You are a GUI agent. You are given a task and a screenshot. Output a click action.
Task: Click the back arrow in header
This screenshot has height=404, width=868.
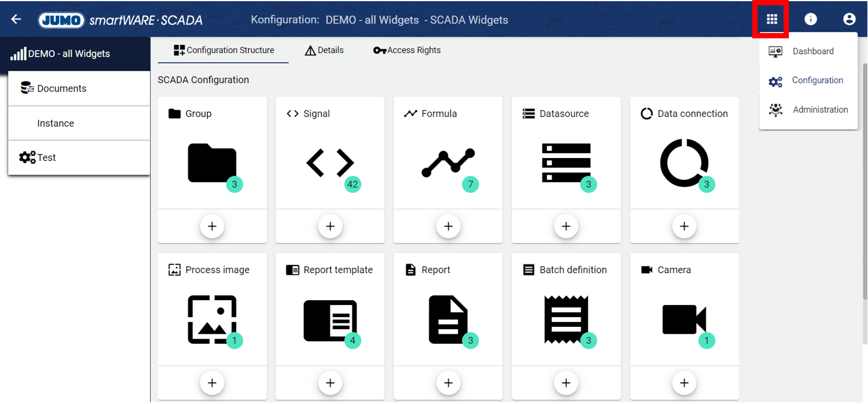coord(16,19)
